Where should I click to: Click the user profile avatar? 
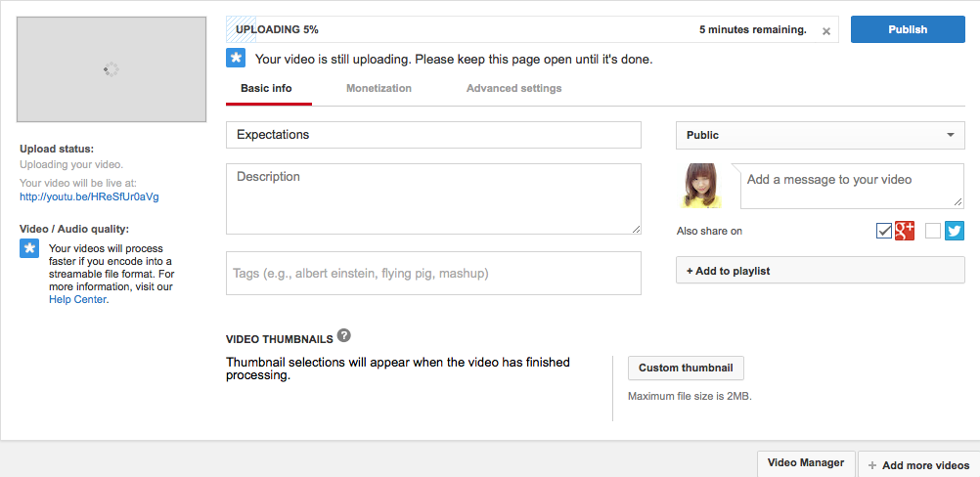700,186
